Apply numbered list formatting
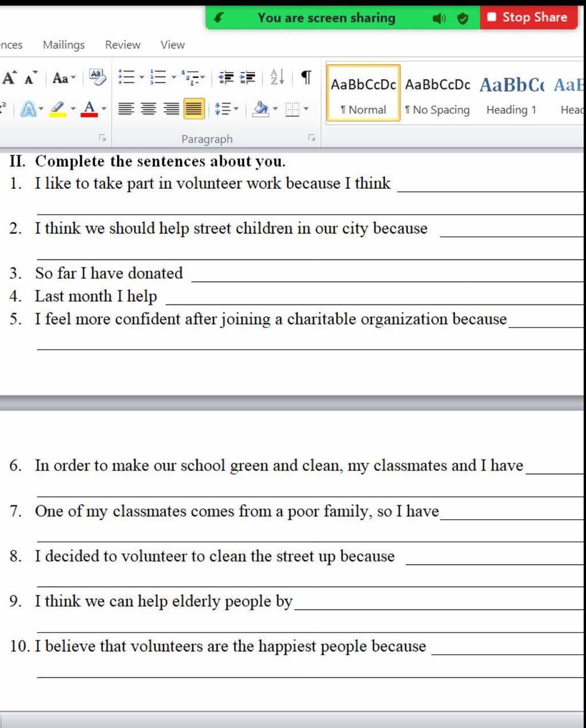Viewport: 586px width, 728px height. pyautogui.click(x=158, y=77)
